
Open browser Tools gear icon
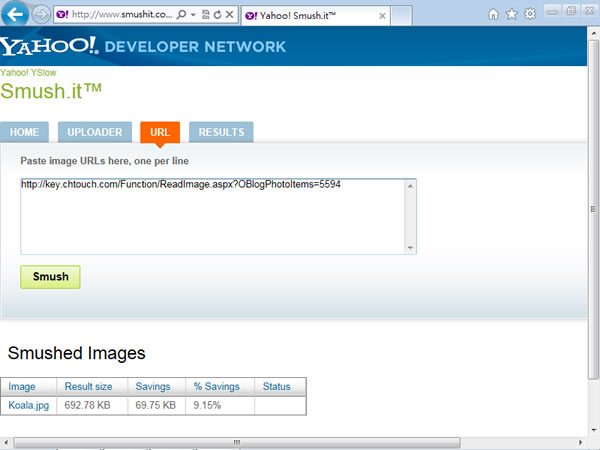coord(530,15)
